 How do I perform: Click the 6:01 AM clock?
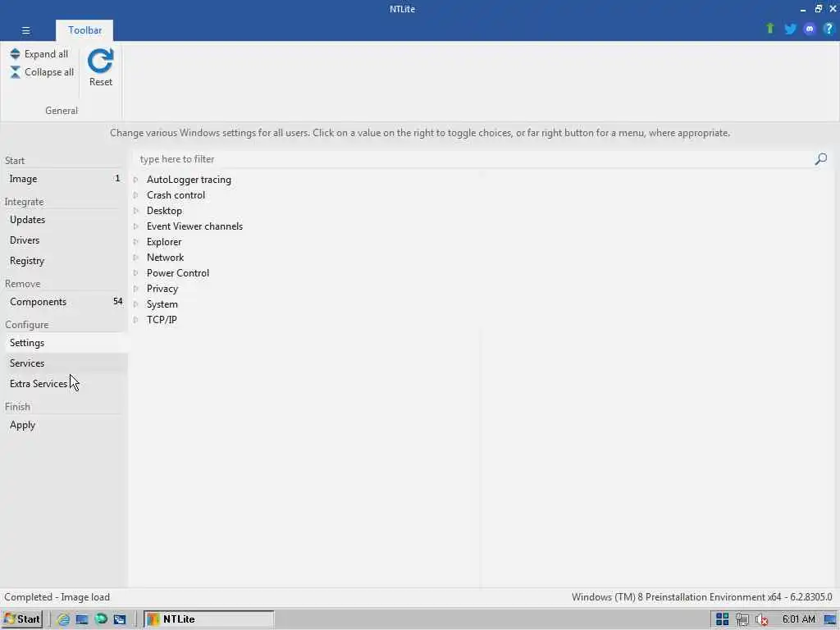tap(798, 619)
